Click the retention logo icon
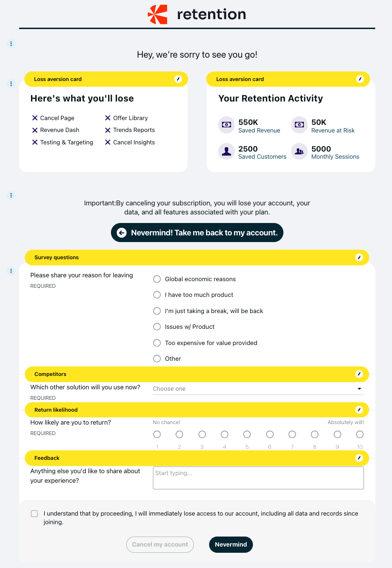 tap(158, 14)
